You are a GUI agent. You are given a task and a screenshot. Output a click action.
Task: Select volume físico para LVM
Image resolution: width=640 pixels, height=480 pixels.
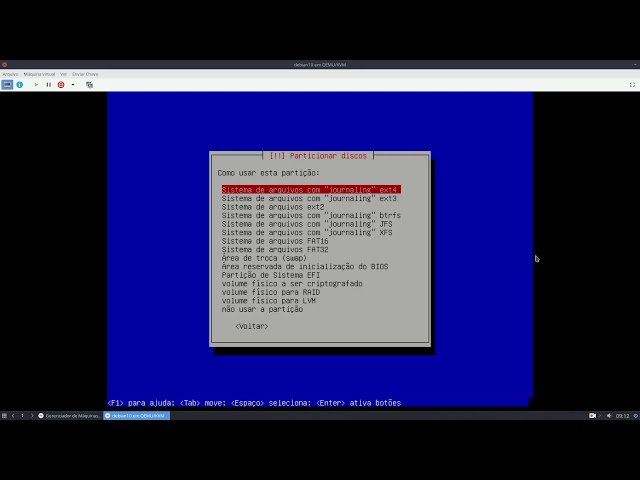[x=269, y=301]
